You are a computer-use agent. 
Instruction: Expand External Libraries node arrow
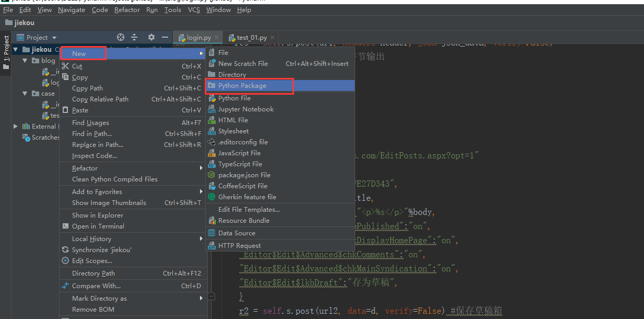pyautogui.click(x=16, y=127)
